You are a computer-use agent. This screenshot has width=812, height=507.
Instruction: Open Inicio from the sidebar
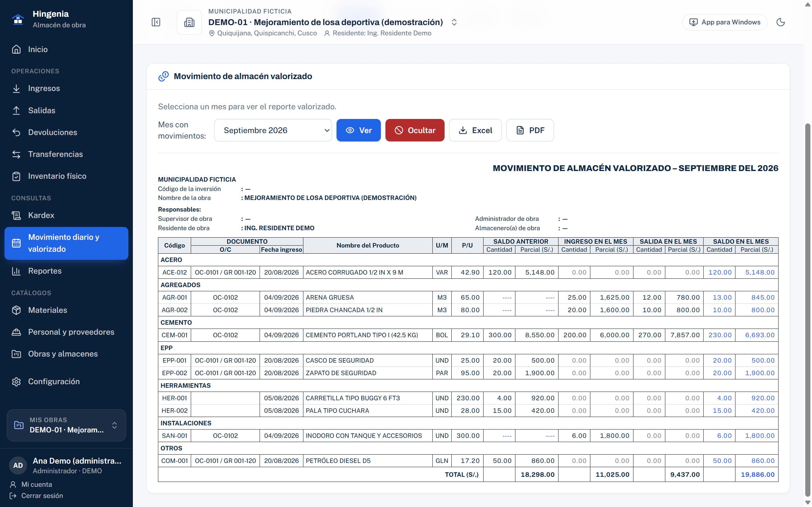point(67,49)
